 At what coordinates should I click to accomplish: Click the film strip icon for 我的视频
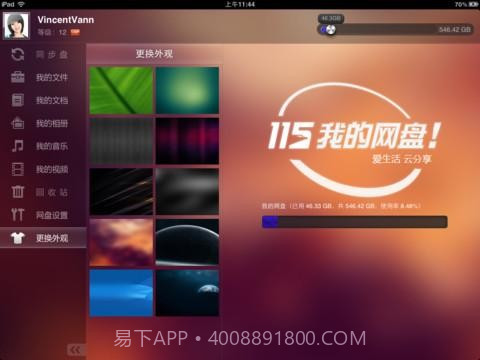point(17,169)
